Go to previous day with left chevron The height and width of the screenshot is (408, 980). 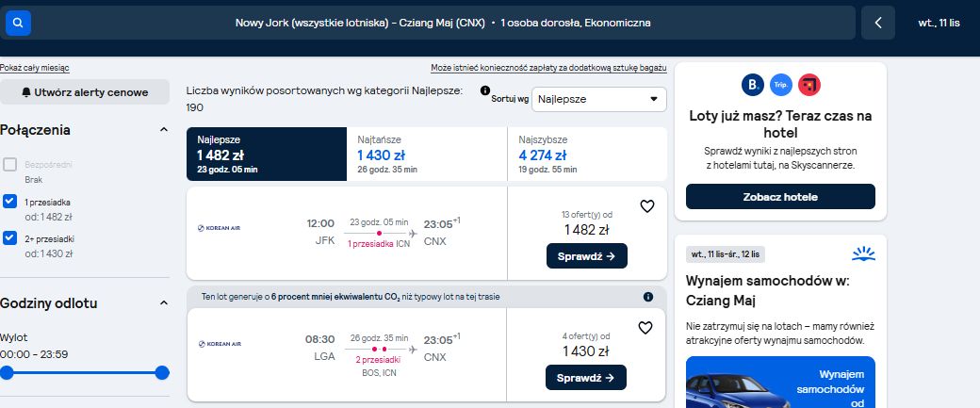pyautogui.click(x=878, y=24)
